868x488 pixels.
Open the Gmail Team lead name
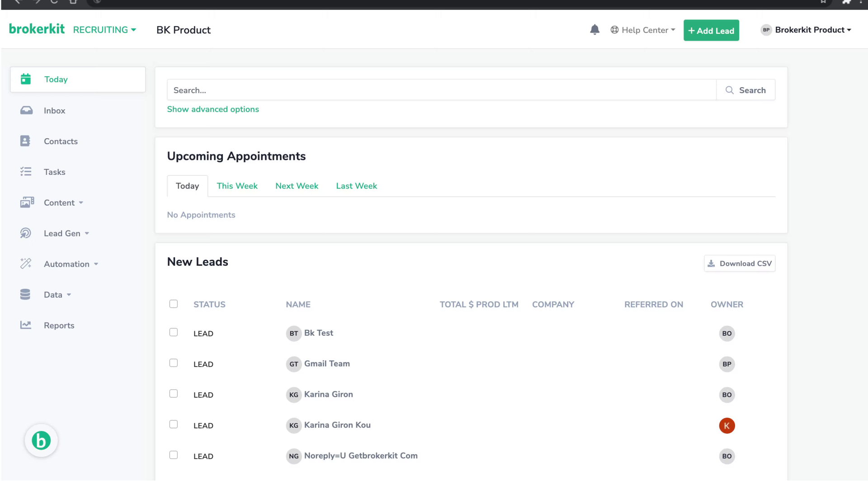point(327,364)
